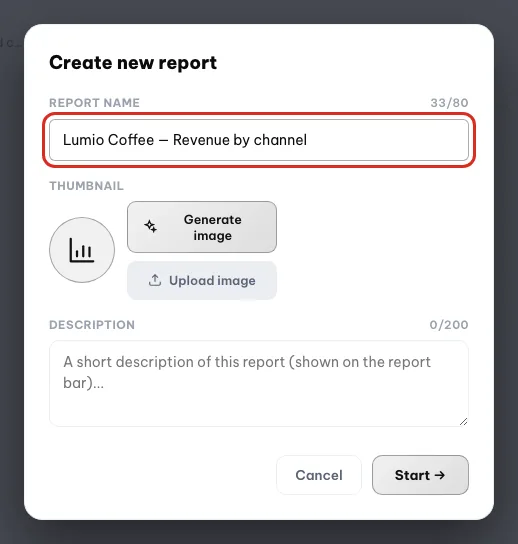This screenshot has height=544, width=518.
Task: Click the "DESCRIPTION" label
Action: [x=92, y=325]
